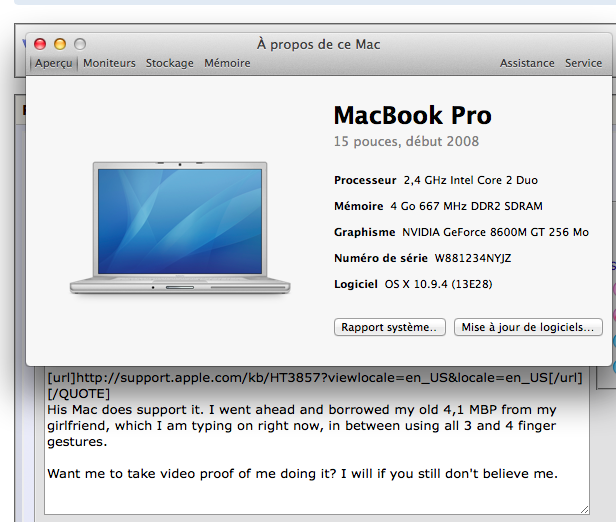This screenshot has width=616, height=522.
Task: Click the OS X 10.9.4 (13E28) version text
Action: pyautogui.click(x=438, y=284)
